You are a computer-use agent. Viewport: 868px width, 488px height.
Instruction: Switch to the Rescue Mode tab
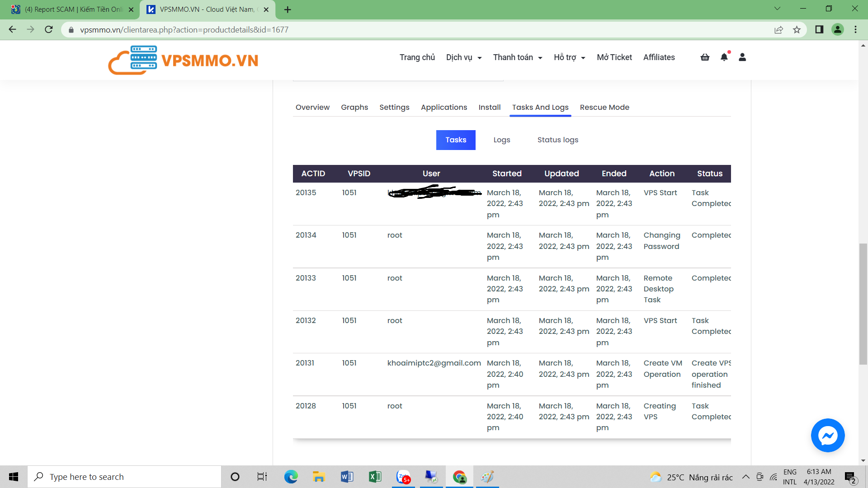pos(604,107)
